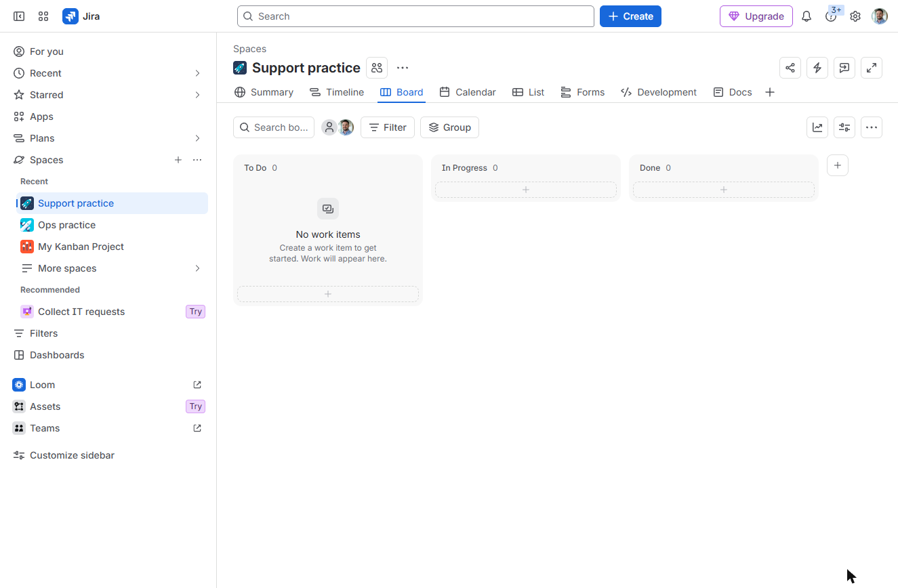Click the share icon button
Image resolution: width=898 pixels, height=588 pixels.
(790, 68)
